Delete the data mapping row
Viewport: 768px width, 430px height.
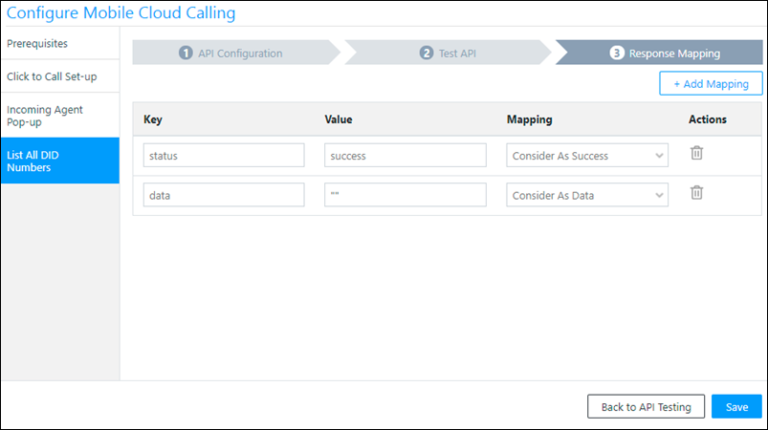tap(697, 194)
